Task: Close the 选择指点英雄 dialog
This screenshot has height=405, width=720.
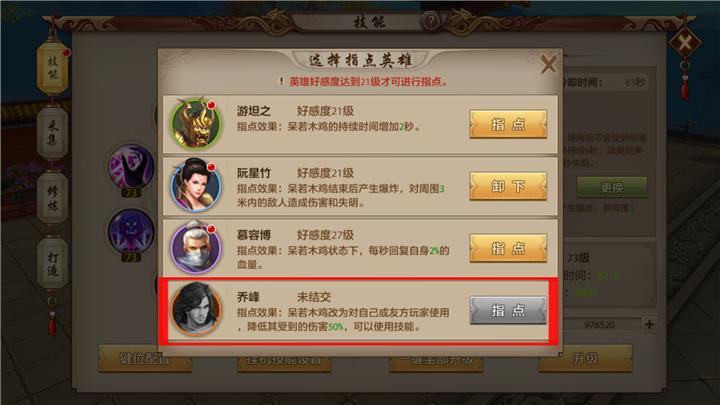Action: pos(548,64)
